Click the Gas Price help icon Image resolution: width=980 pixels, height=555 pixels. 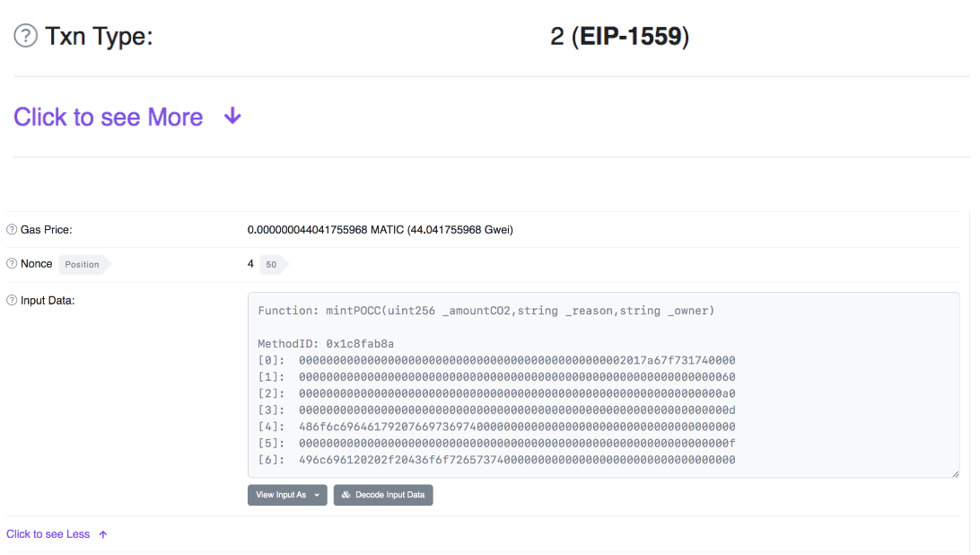12,230
